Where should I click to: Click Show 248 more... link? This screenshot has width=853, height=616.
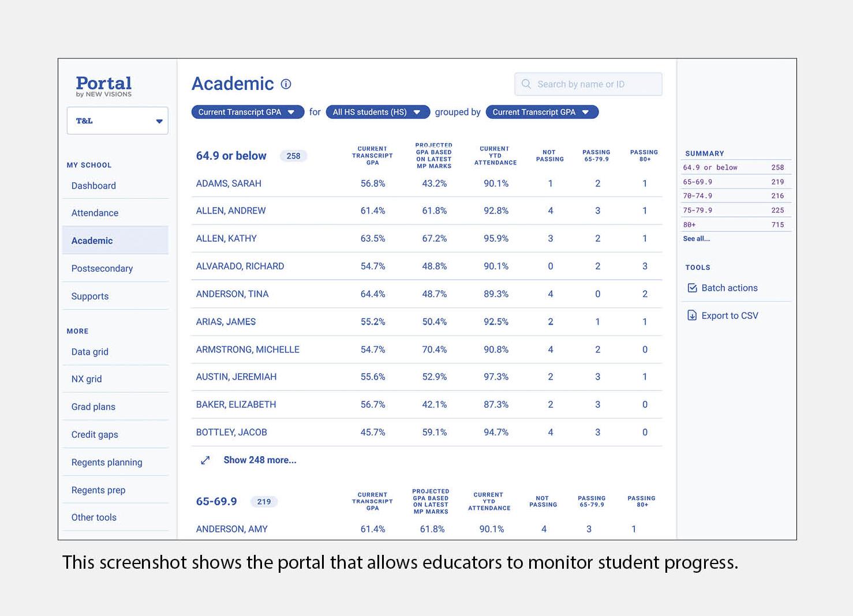(x=260, y=460)
